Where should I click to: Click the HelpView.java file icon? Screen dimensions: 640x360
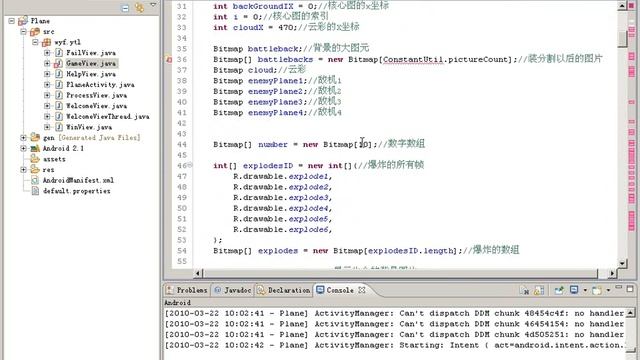coord(59,74)
